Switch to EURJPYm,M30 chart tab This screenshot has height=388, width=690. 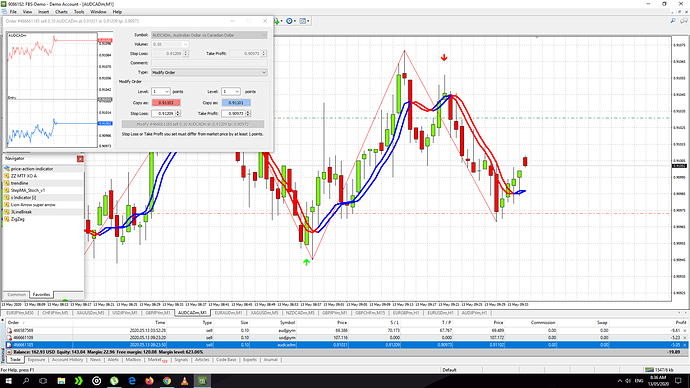20,313
